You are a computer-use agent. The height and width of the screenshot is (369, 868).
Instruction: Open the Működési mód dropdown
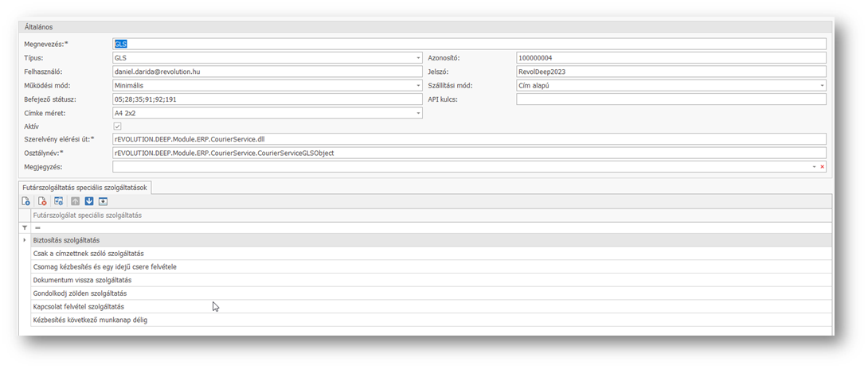coord(418,86)
